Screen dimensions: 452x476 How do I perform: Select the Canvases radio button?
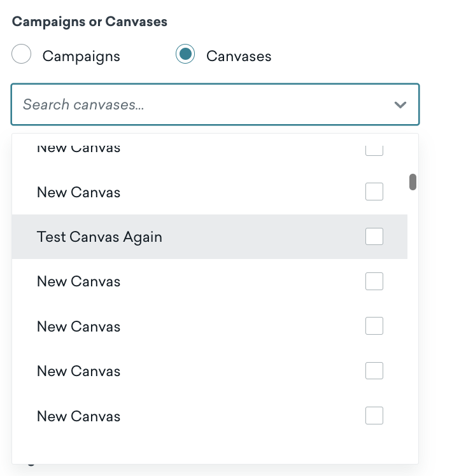tap(185, 54)
